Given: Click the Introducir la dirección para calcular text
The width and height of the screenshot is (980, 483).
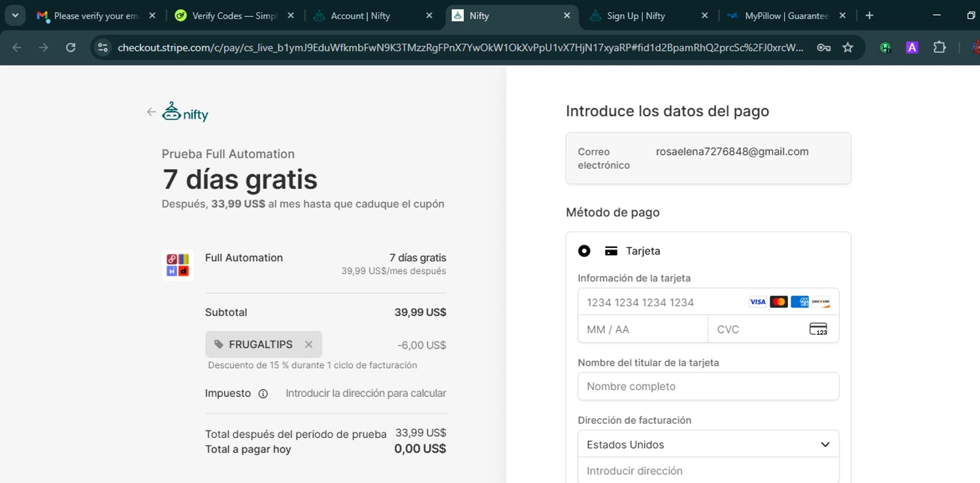Looking at the screenshot, I should tap(366, 394).
